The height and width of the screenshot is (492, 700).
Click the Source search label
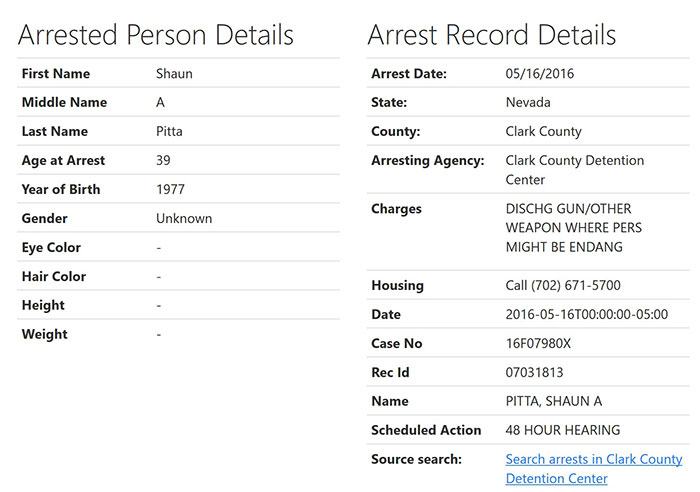coord(416,460)
